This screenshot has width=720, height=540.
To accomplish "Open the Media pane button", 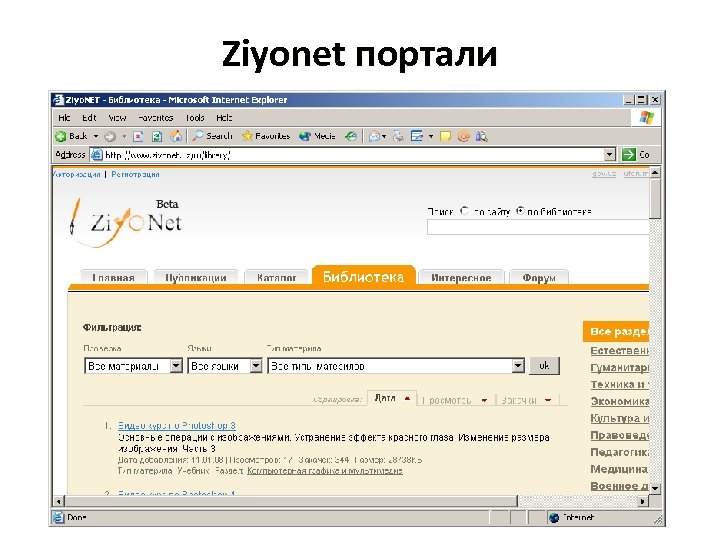I will (x=317, y=136).
